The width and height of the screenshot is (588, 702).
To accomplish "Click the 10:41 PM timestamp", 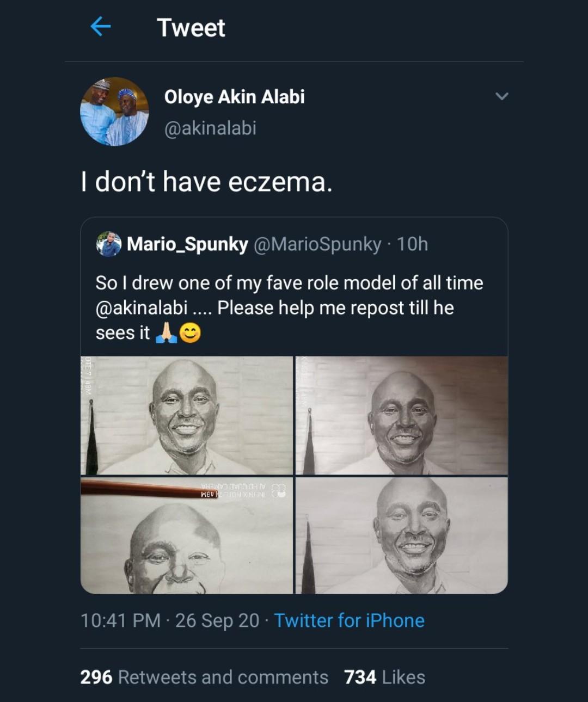I will click(x=120, y=620).
